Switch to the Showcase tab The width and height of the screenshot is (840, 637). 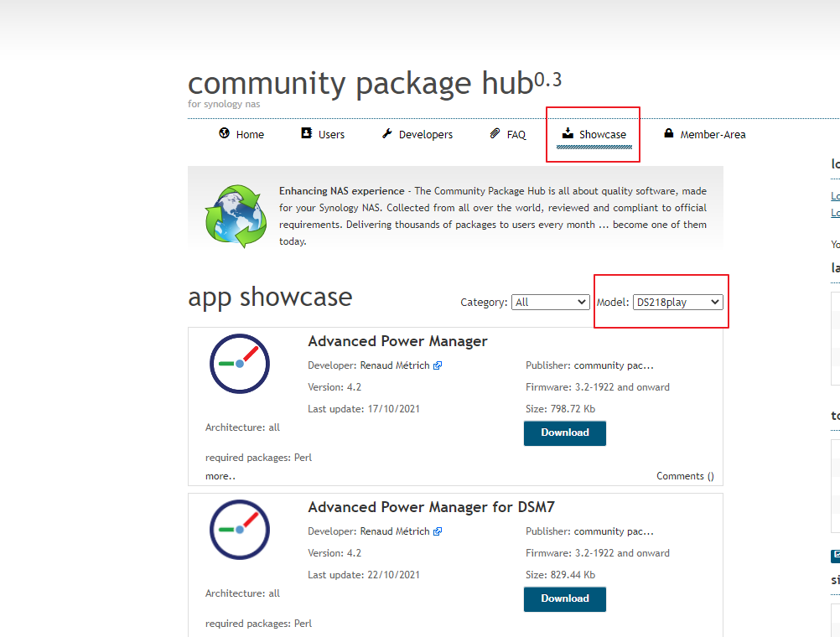[594, 134]
